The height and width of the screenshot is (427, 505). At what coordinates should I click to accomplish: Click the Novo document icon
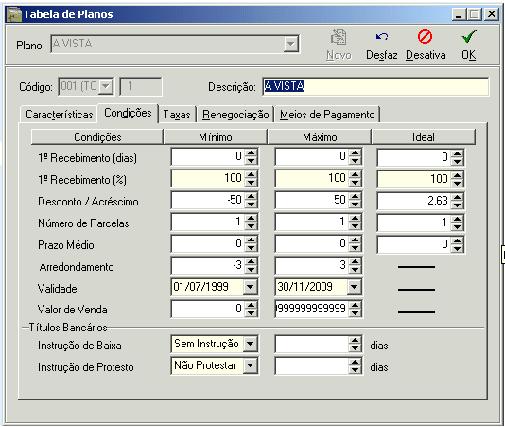tap(338, 37)
